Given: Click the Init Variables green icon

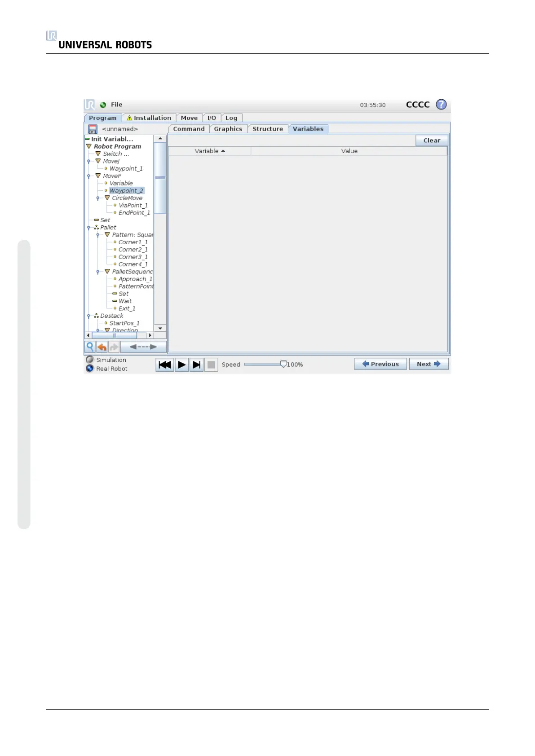Looking at the screenshot, I should [87, 139].
